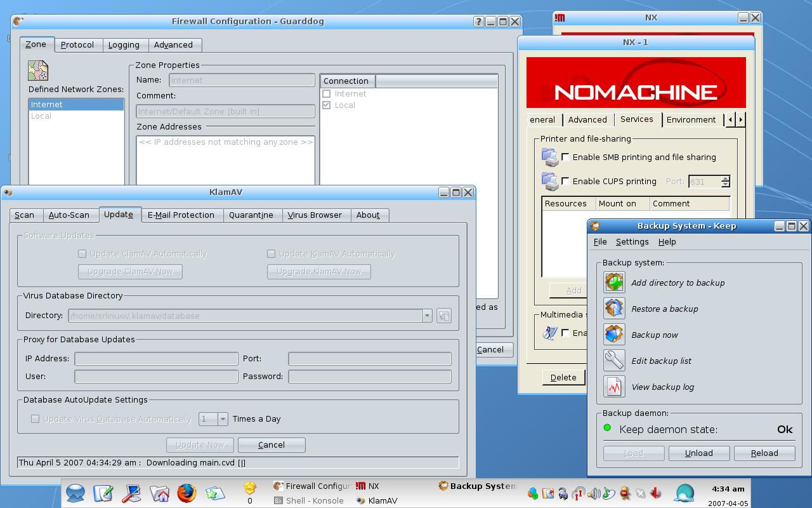Click the printer tray icon
This screenshot has width=812, height=508.
(563, 493)
